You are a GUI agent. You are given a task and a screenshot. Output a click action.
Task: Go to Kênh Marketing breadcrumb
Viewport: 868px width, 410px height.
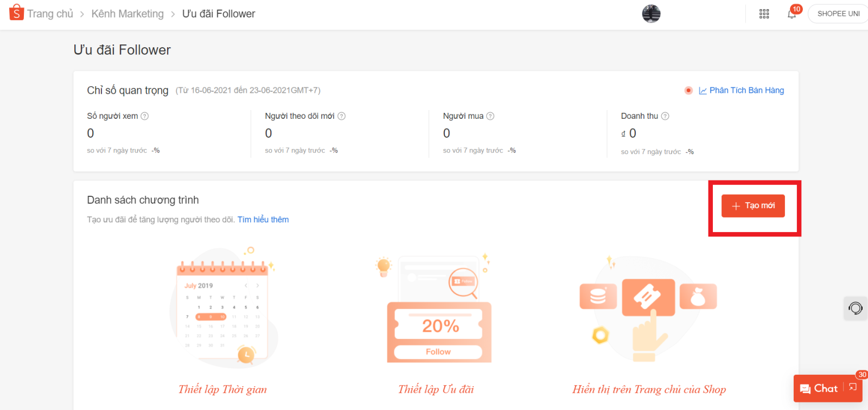click(x=127, y=14)
